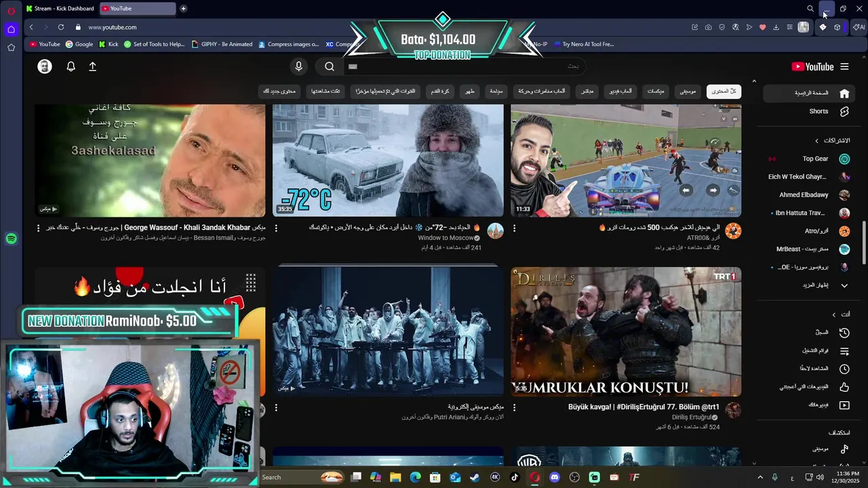The image size is (868, 488).
Task: Open watch history clock-arrow icon
Action: coord(844,333)
